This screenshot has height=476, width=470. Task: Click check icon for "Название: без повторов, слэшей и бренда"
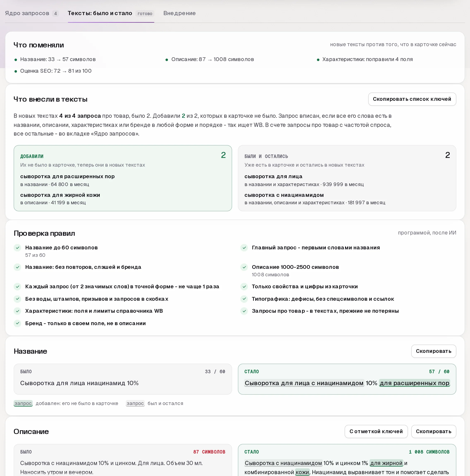[18, 267]
